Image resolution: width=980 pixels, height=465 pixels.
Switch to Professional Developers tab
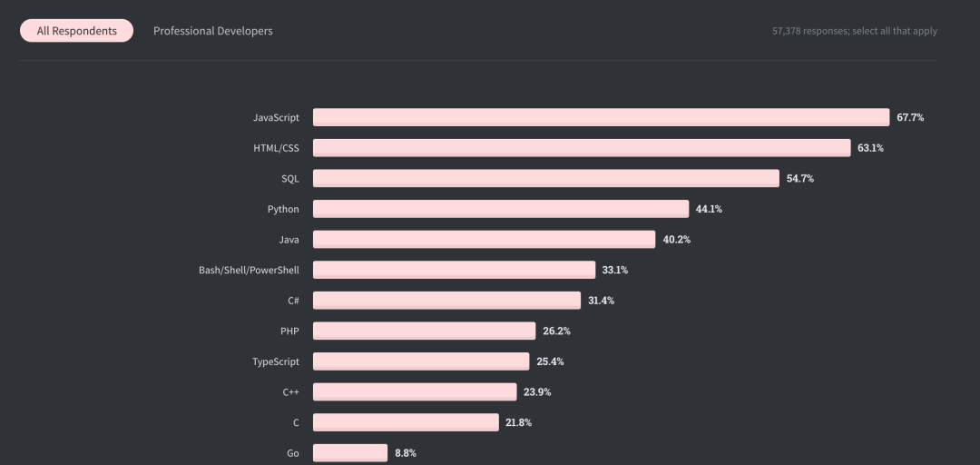[x=213, y=31]
